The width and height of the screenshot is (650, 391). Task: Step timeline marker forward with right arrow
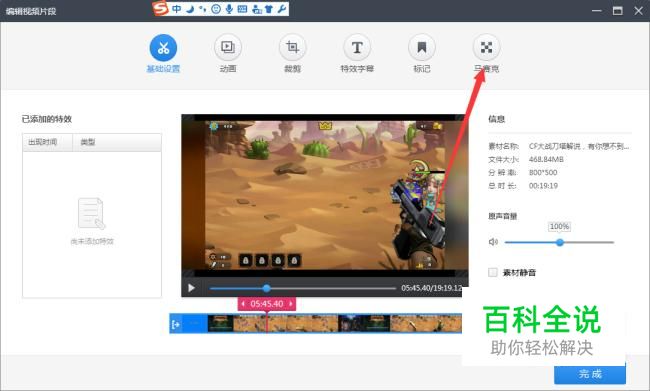click(291, 304)
